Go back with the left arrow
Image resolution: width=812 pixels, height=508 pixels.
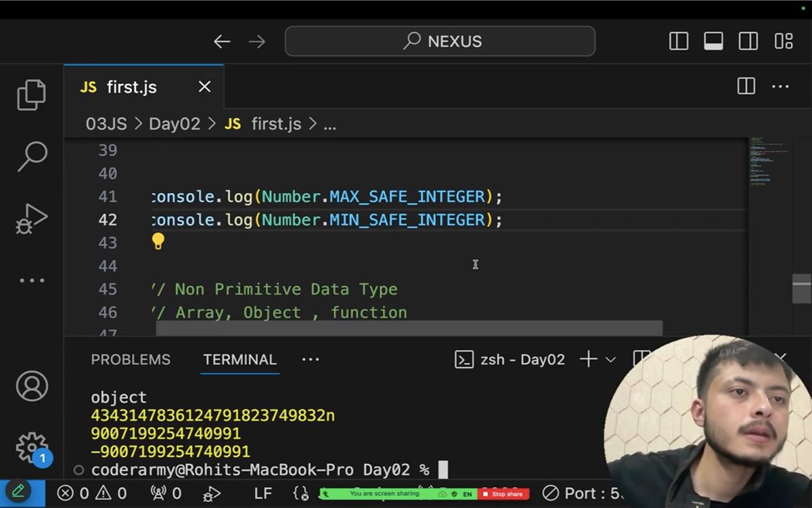pos(222,41)
